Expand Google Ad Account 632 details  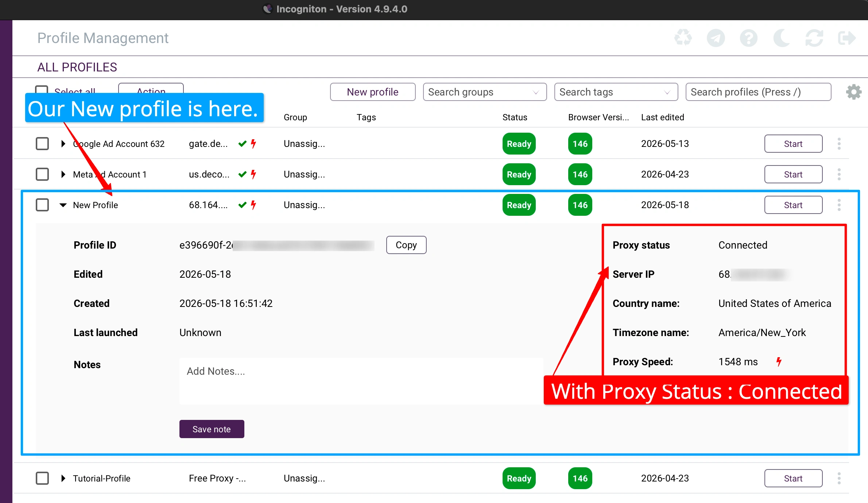coord(63,144)
